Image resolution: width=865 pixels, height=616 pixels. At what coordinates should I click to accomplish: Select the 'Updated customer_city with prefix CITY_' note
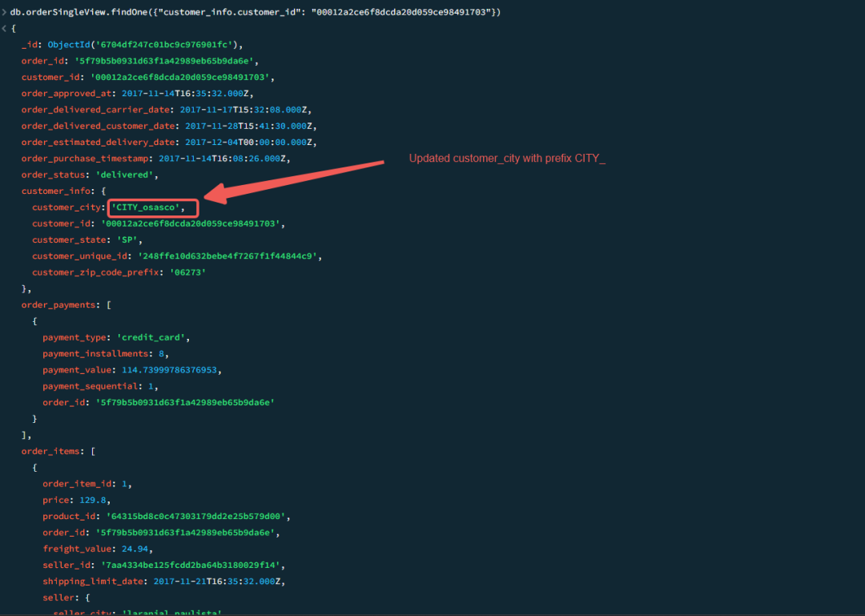tap(507, 159)
